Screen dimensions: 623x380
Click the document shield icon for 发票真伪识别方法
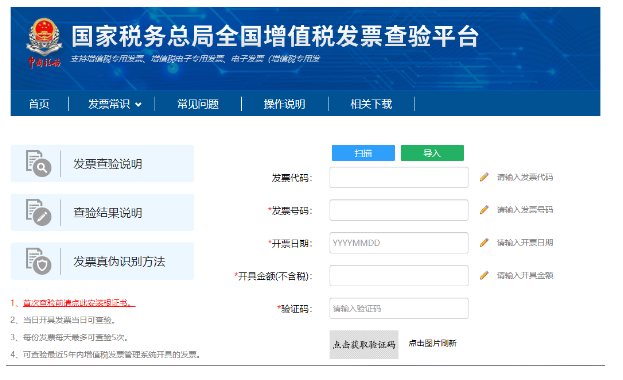[x=39, y=261]
